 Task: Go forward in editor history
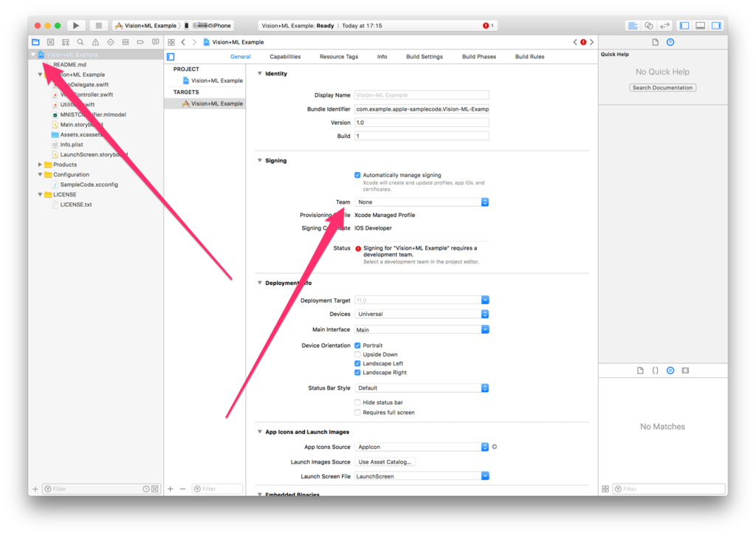pos(194,42)
